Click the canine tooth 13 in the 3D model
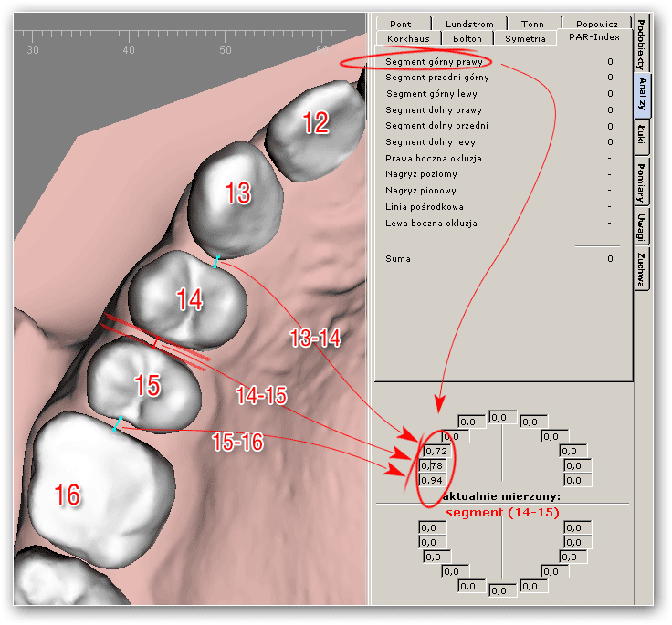 235,201
